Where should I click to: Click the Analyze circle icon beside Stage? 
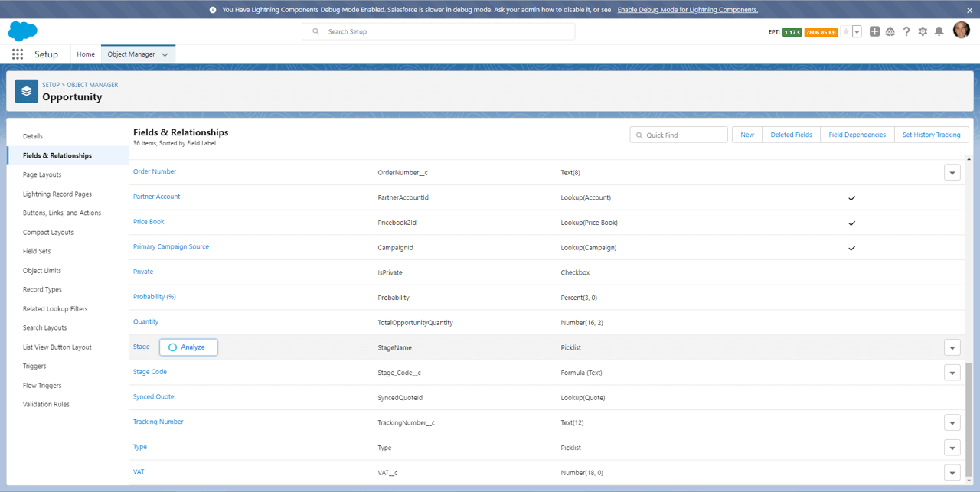click(x=172, y=347)
